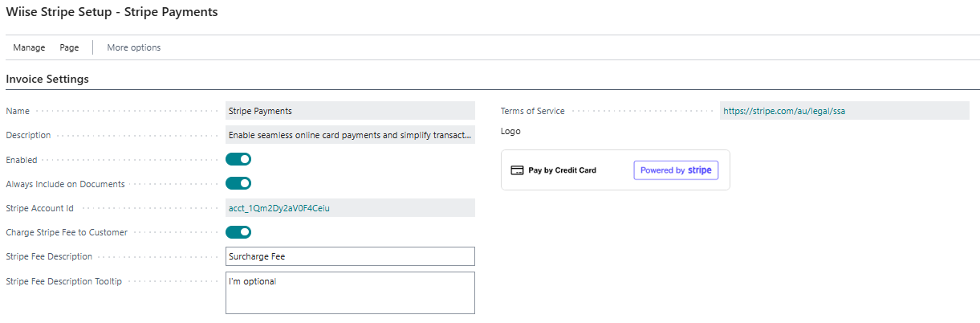The image size is (980, 323).
Task: Click the credit card icon in logo
Action: [518, 170]
